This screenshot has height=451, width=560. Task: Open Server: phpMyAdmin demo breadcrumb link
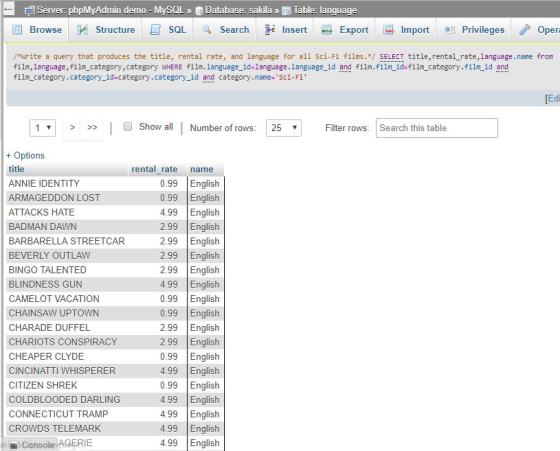coord(110,10)
